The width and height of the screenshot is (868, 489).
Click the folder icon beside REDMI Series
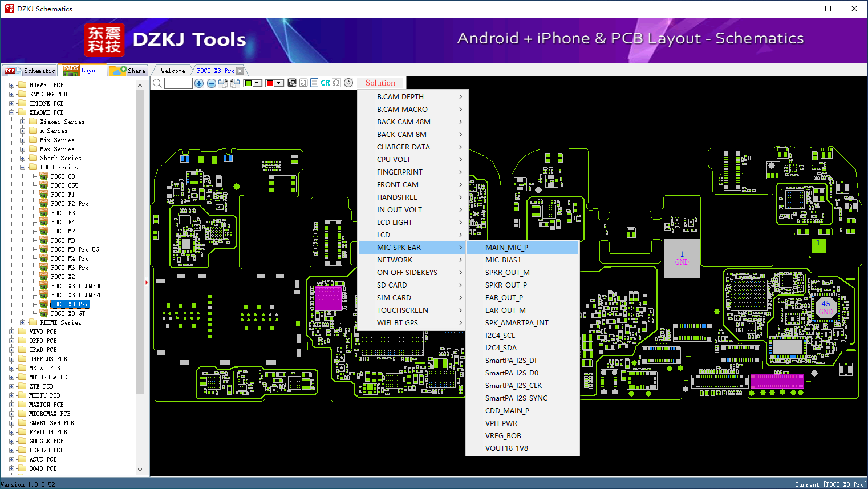pyautogui.click(x=34, y=322)
